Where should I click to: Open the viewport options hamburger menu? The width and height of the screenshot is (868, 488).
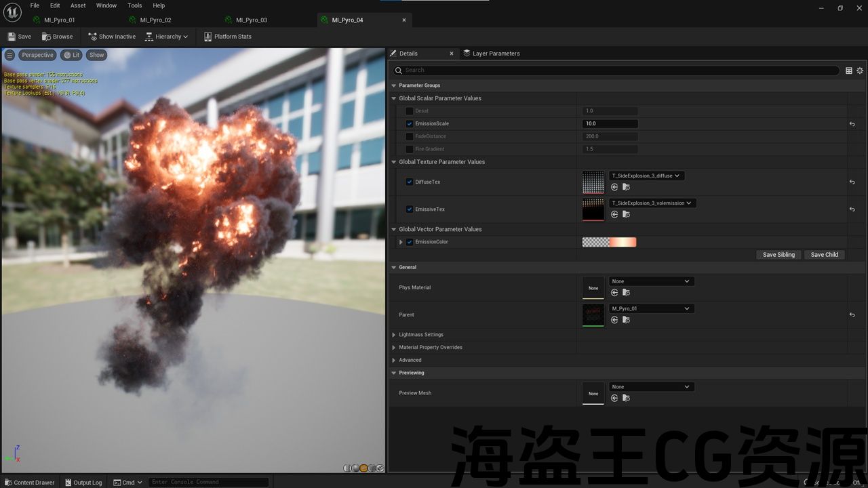[x=9, y=55]
